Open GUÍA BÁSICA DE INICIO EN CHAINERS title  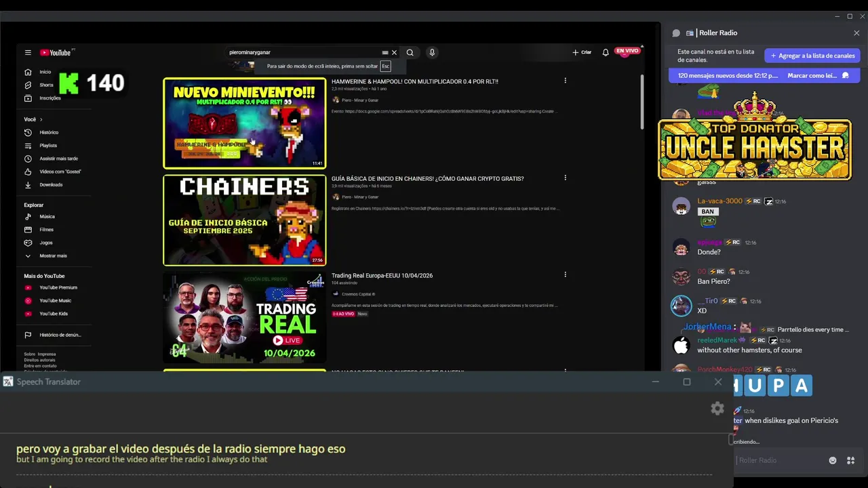(427, 179)
